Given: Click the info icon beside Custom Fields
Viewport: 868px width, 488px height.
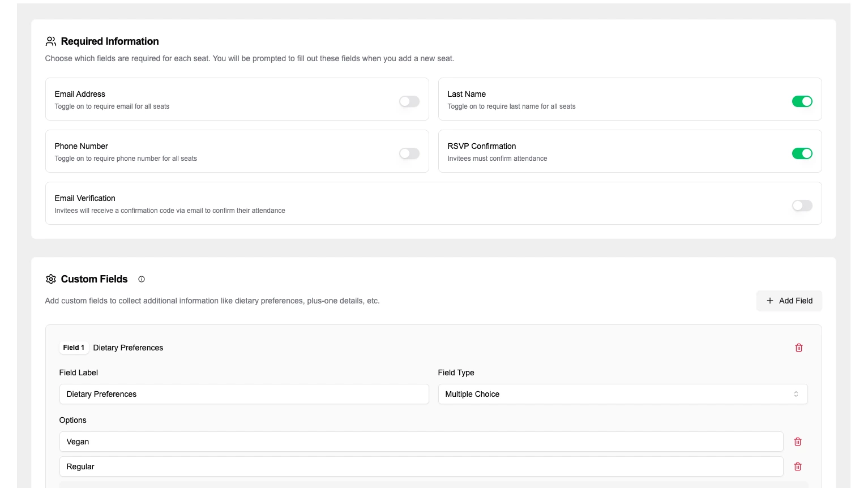Looking at the screenshot, I should point(142,279).
